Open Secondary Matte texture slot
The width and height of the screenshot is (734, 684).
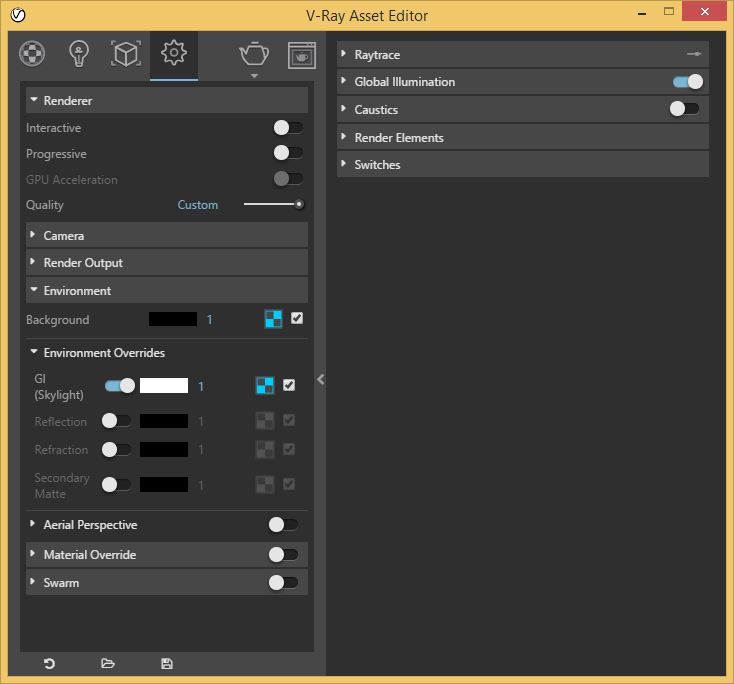point(265,485)
